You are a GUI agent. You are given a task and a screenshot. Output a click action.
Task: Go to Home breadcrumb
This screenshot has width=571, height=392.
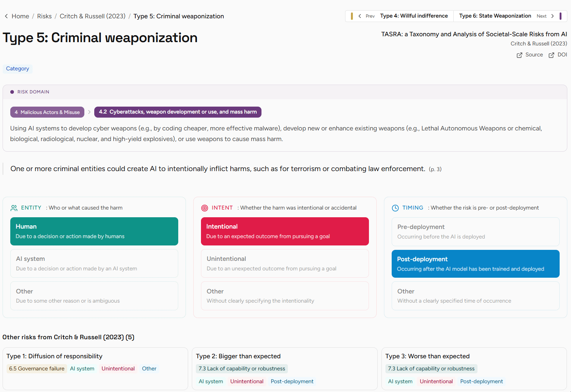[20, 16]
